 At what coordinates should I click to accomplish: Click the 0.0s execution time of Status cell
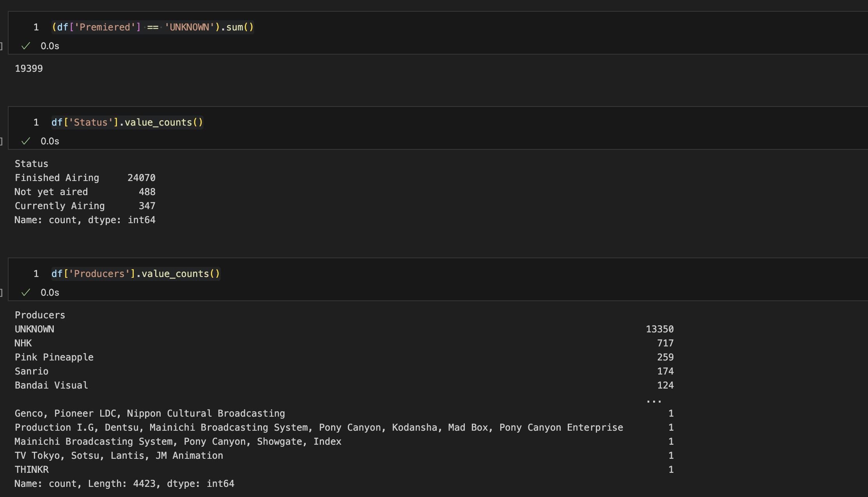pos(50,141)
